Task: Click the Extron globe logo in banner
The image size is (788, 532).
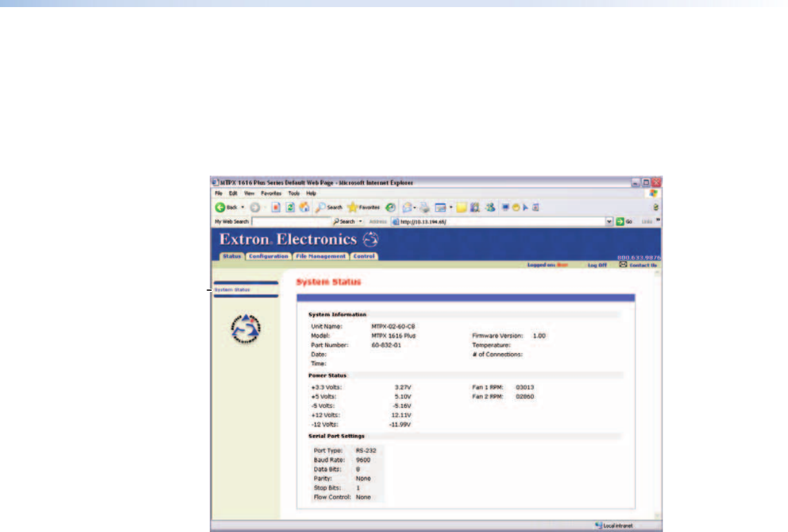Action: click(x=372, y=240)
